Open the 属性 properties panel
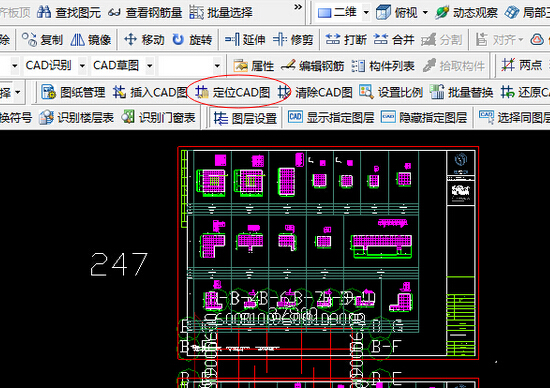This screenshot has height=388, width=550. pyautogui.click(x=254, y=66)
